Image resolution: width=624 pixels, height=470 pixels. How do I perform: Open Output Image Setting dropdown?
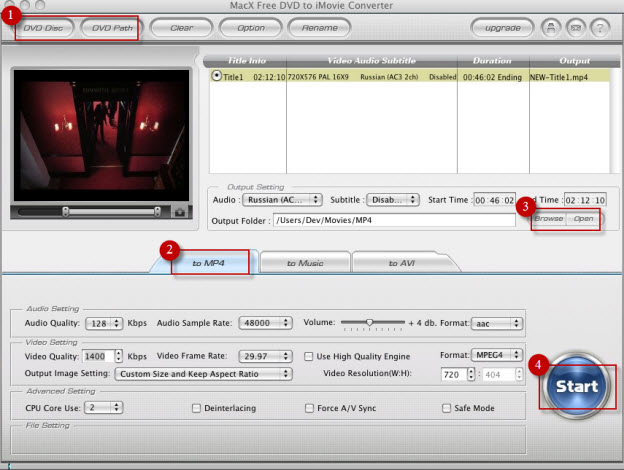click(x=203, y=374)
